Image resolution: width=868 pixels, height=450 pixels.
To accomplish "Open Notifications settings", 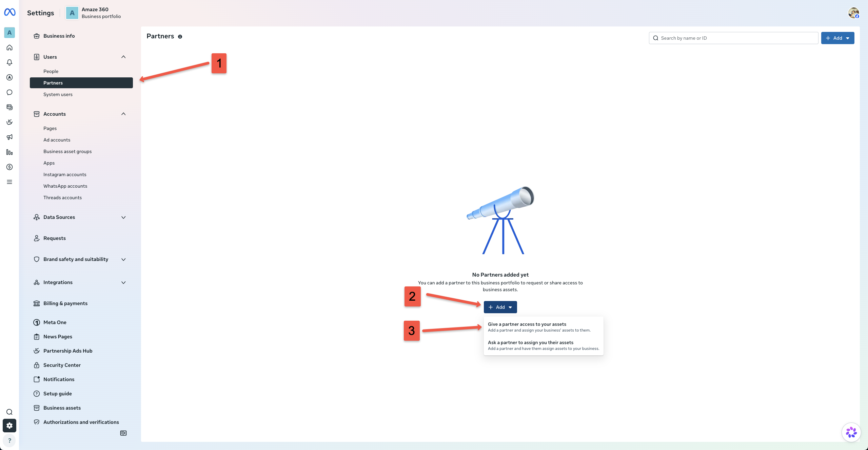I will point(81,379).
